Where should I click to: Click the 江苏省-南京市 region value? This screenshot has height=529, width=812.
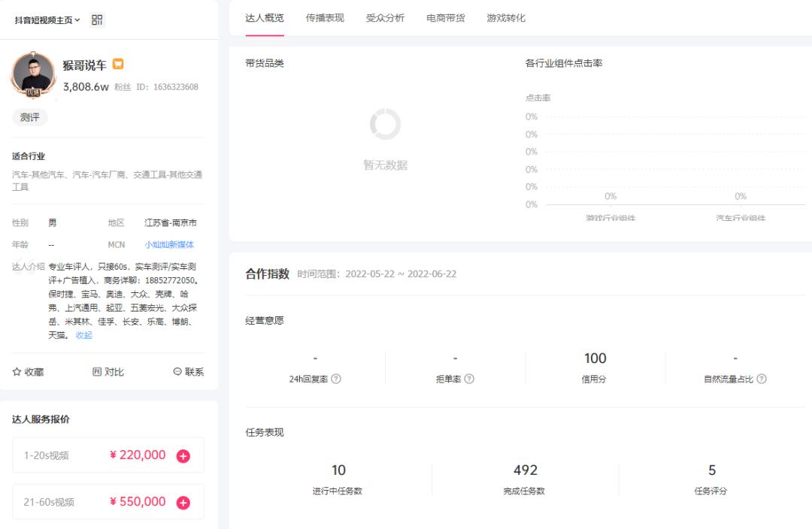click(171, 222)
